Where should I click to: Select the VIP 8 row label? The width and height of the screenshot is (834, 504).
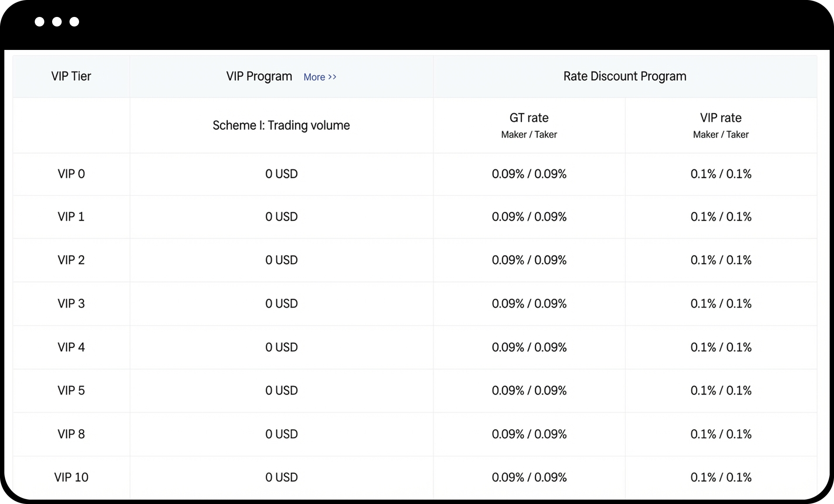coord(71,434)
